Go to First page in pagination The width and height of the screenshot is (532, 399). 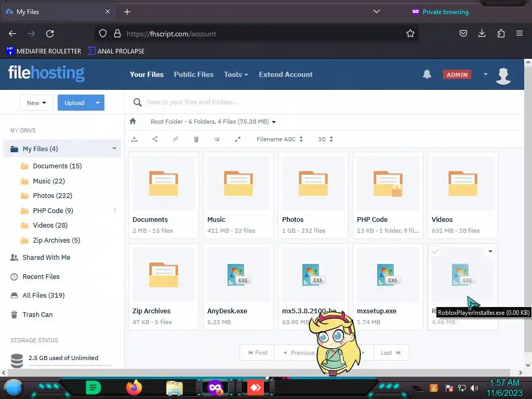tap(258, 353)
